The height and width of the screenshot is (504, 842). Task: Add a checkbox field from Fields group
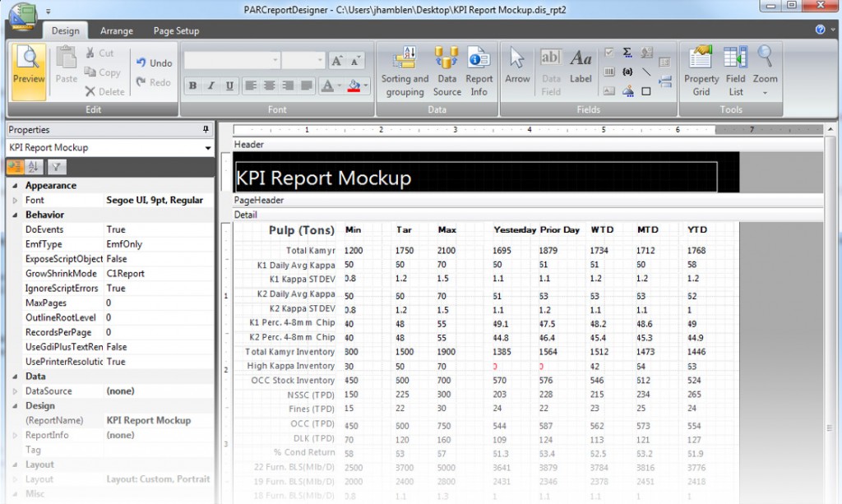pyautogui.click(x=609, y=52)
